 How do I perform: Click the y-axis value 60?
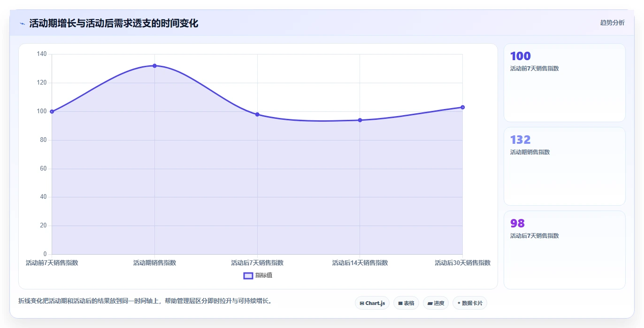(43, 169)
